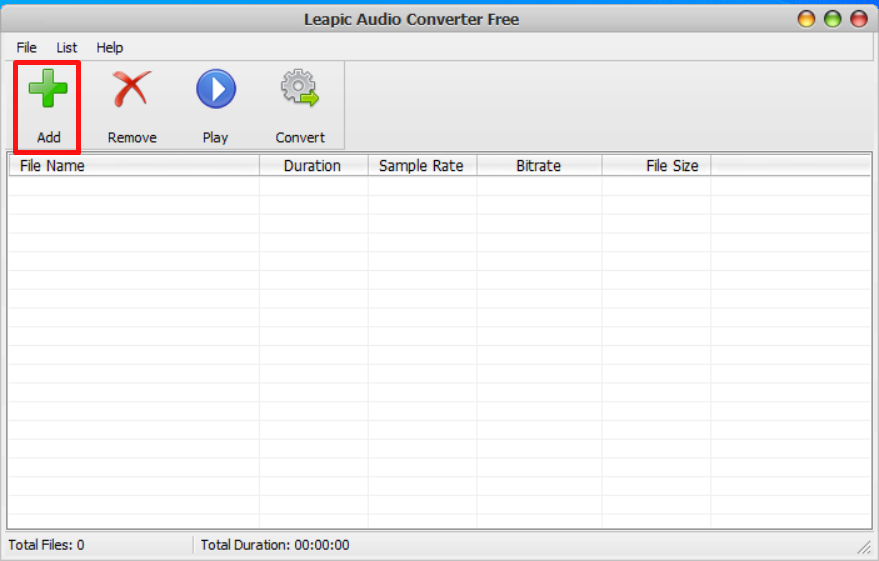Click the File Size column header

pos(656,166)
